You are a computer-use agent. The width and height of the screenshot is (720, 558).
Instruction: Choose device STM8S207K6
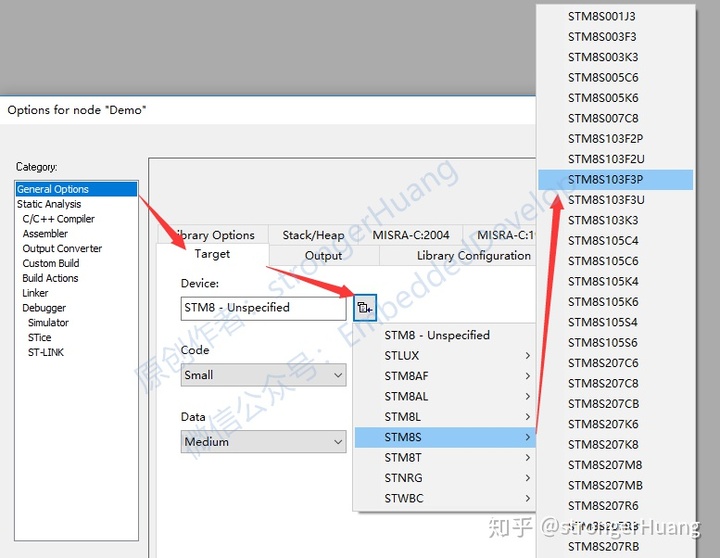[615, 424]
